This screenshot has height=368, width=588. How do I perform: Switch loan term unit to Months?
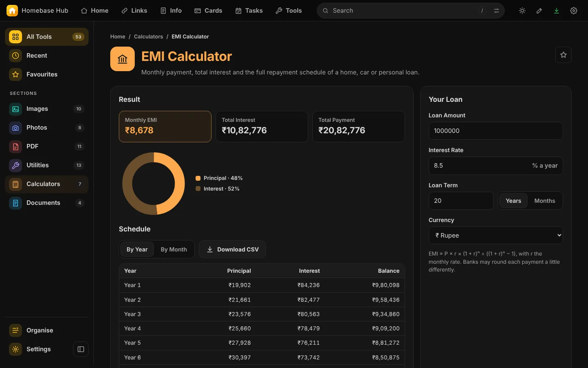click(545, 201)
